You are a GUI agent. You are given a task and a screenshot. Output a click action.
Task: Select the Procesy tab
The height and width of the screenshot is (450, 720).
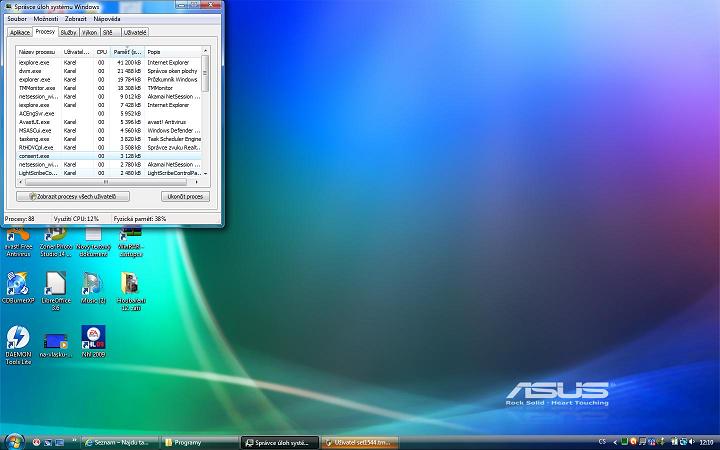coord(45,32)
